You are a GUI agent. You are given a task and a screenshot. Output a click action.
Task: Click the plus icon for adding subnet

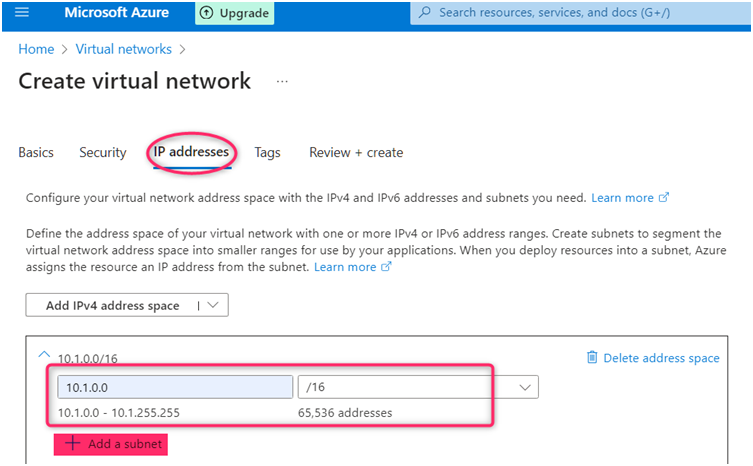(x=71, y=443)
